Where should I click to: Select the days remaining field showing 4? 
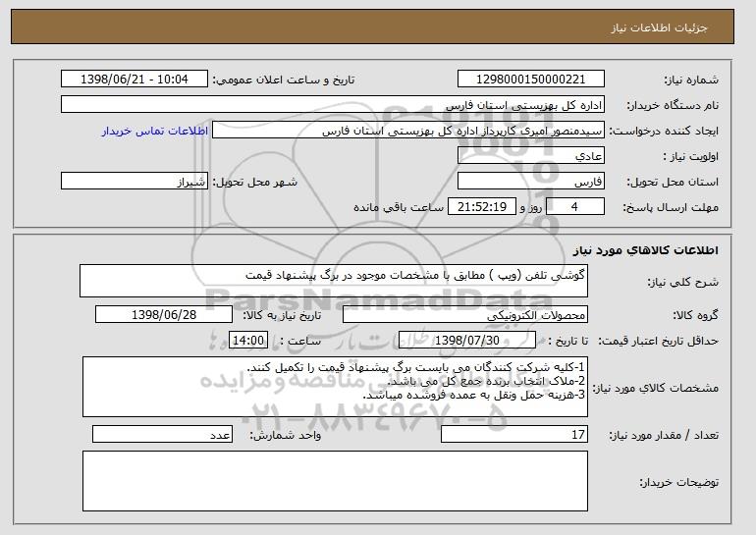coord(575,207)
